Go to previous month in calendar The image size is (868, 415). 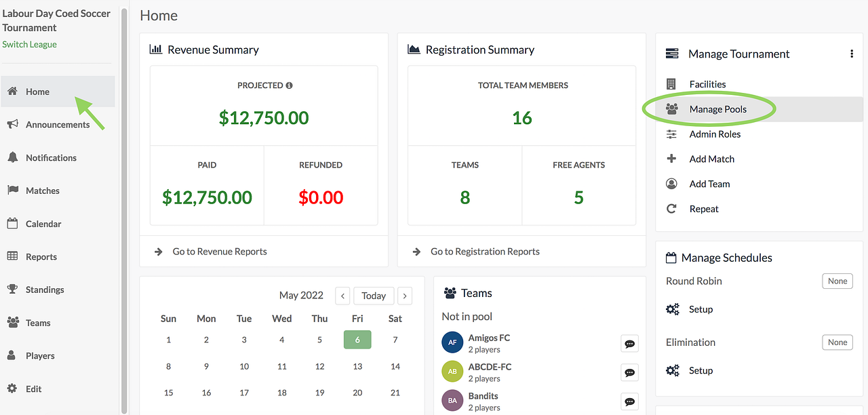pyautogui.click(x=342, y=296)
